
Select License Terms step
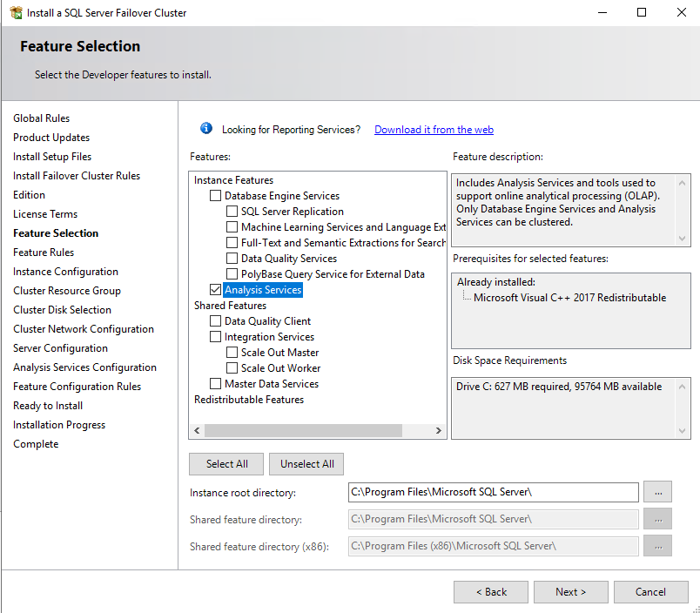(45, 214)
